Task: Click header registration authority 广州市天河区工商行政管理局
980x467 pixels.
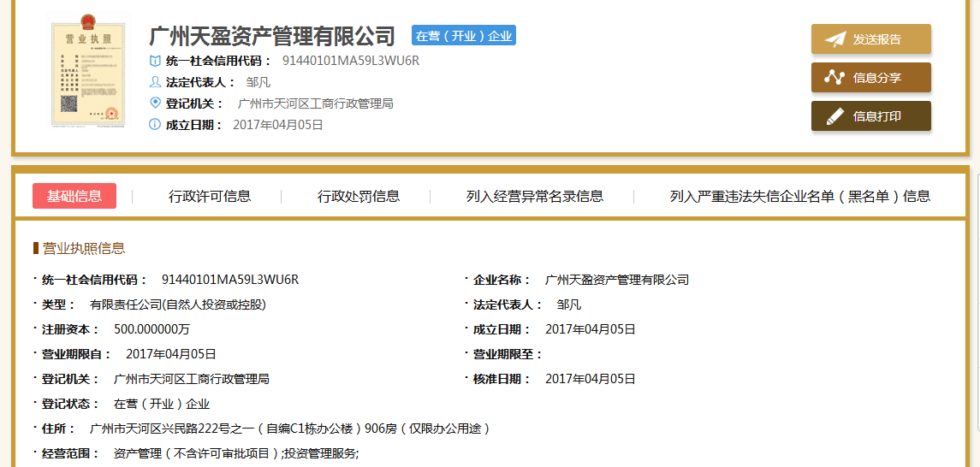Action: click(316, 103)
